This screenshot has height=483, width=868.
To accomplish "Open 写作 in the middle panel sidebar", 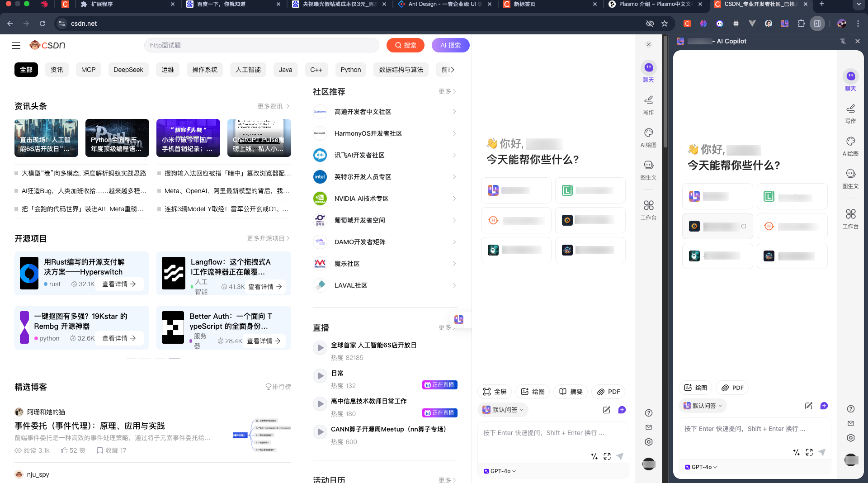I will tap(649, 104).
